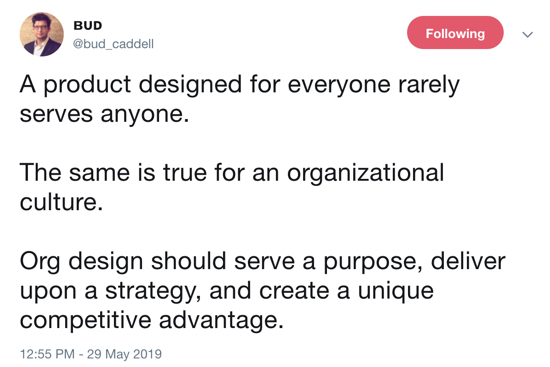Toggle the red Following button
550x367 pixels.
(455, 33)
